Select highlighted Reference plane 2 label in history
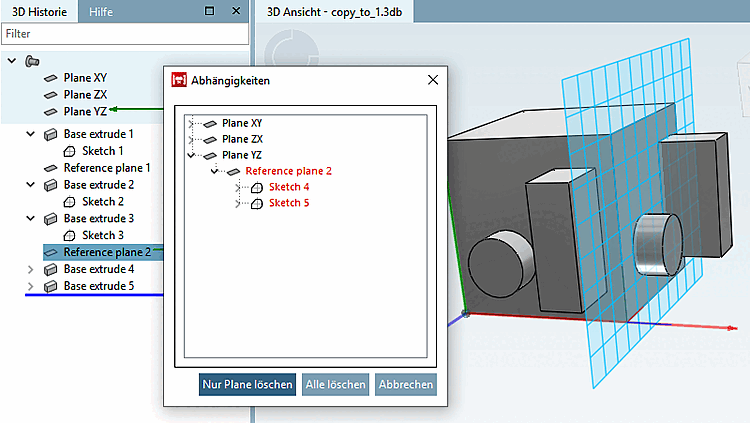This screenshot has height=423, width=750. point(107,252)
